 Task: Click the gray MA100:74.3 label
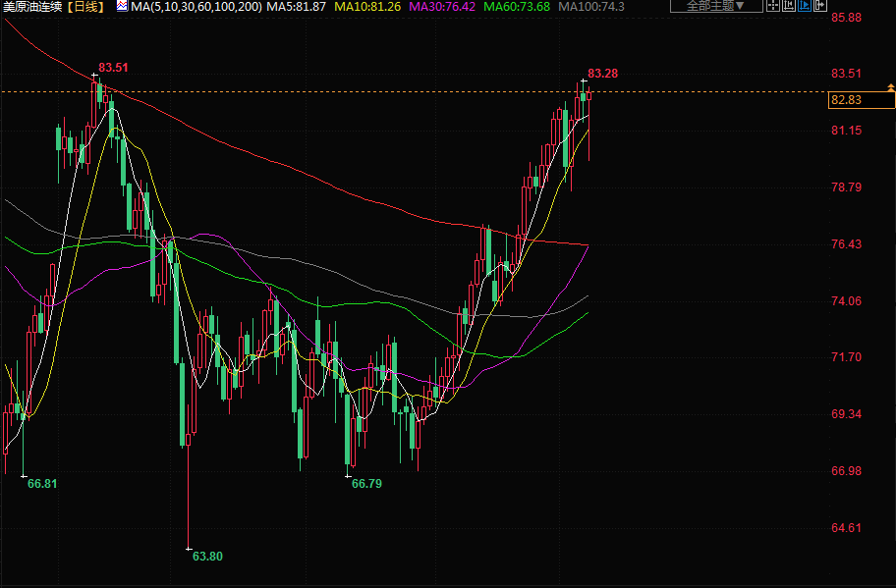pos(590,7)
